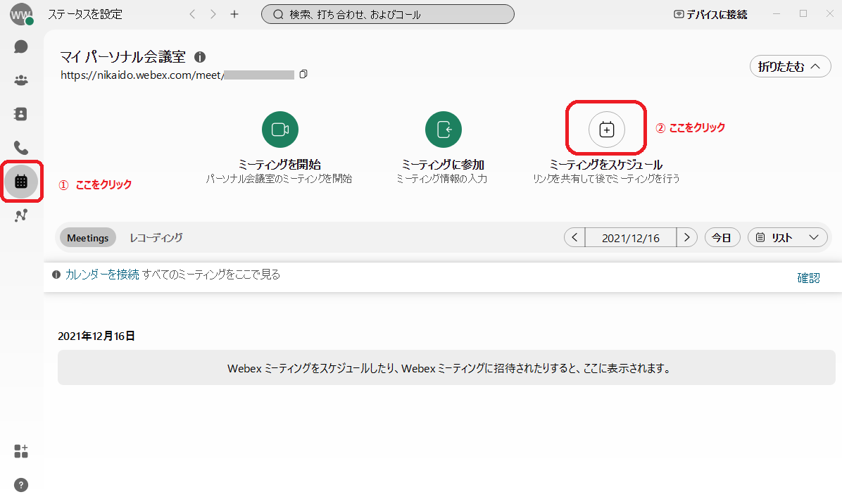
Task: Open the リスト view dropdown
Action: [x=787, y=237]
